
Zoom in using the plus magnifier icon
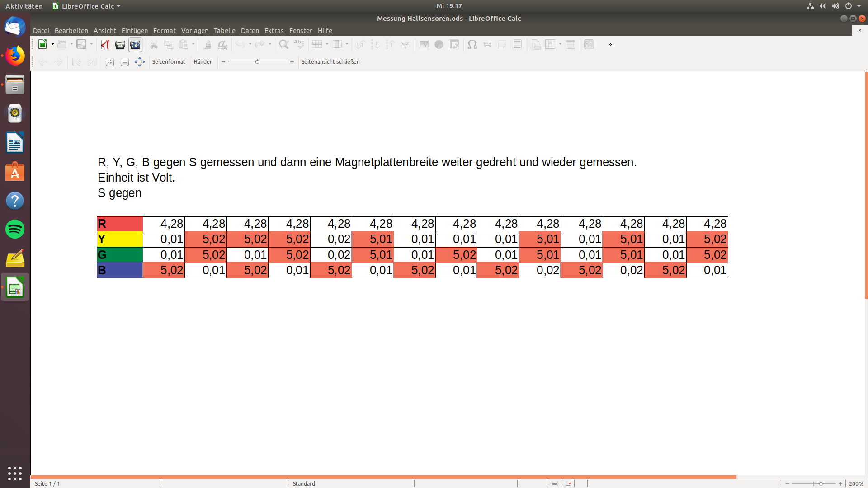(110, 62)
